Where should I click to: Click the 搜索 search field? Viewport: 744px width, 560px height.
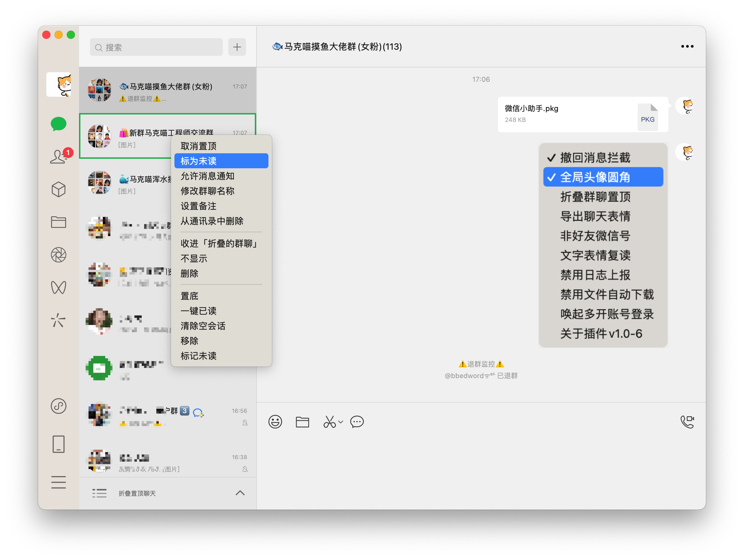[x=157, y=47]
